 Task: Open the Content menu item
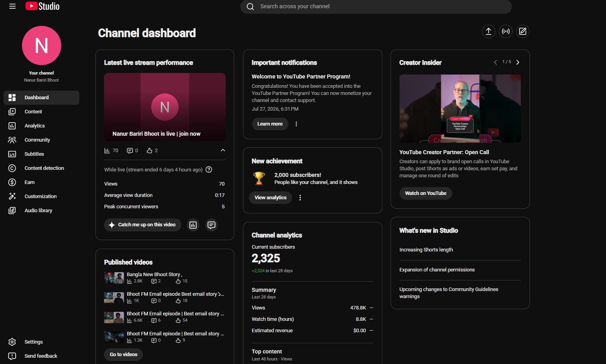click(x=41, y=112)
